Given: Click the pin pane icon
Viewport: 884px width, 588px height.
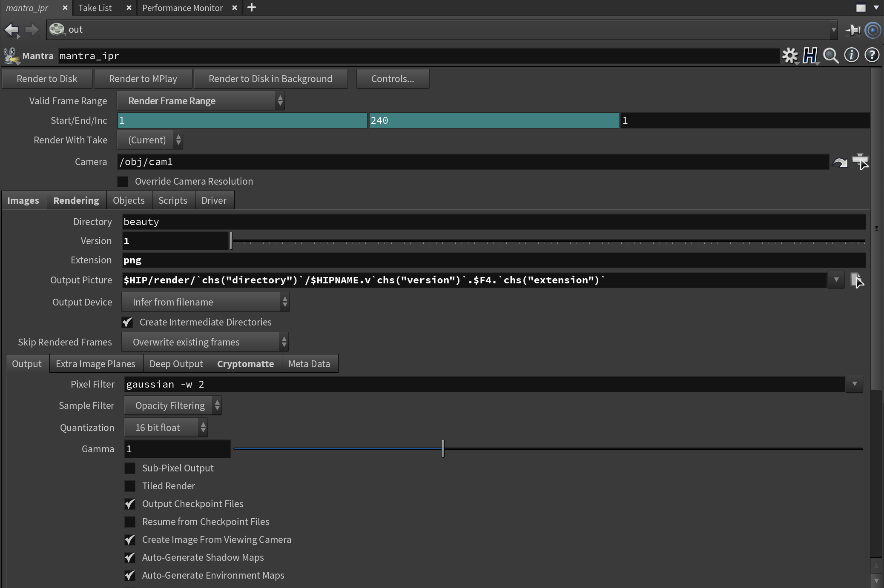Looking at the screenshot, I should point(853,30).
